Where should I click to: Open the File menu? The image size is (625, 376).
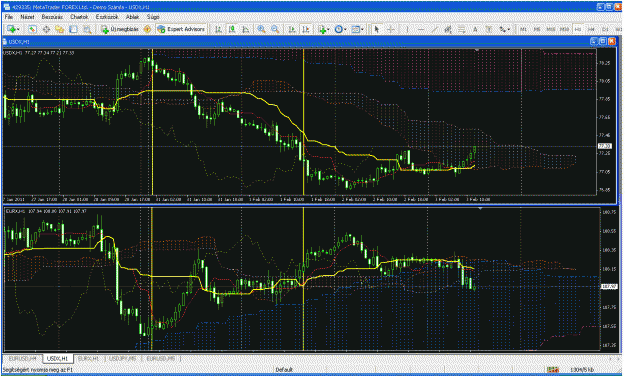pyautogui.click(x=9, y=17)
